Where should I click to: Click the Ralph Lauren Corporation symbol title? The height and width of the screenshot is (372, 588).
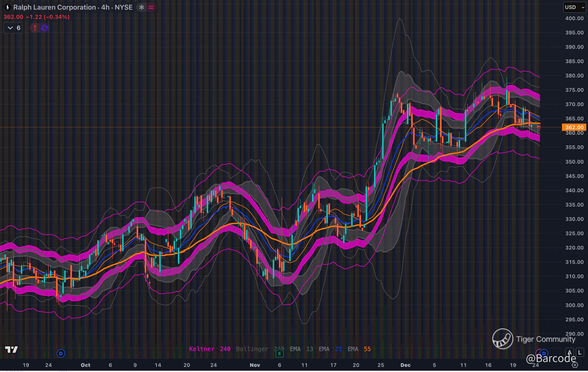(54, 7)
